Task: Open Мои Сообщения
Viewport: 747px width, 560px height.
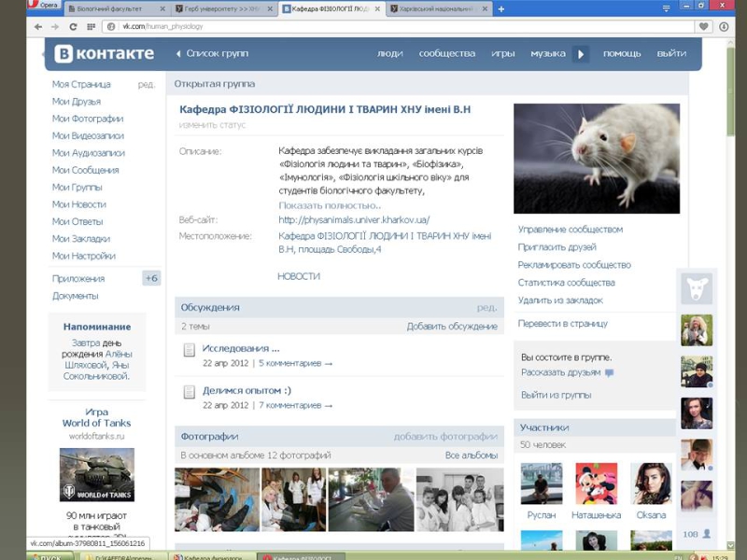Action: 85,170
